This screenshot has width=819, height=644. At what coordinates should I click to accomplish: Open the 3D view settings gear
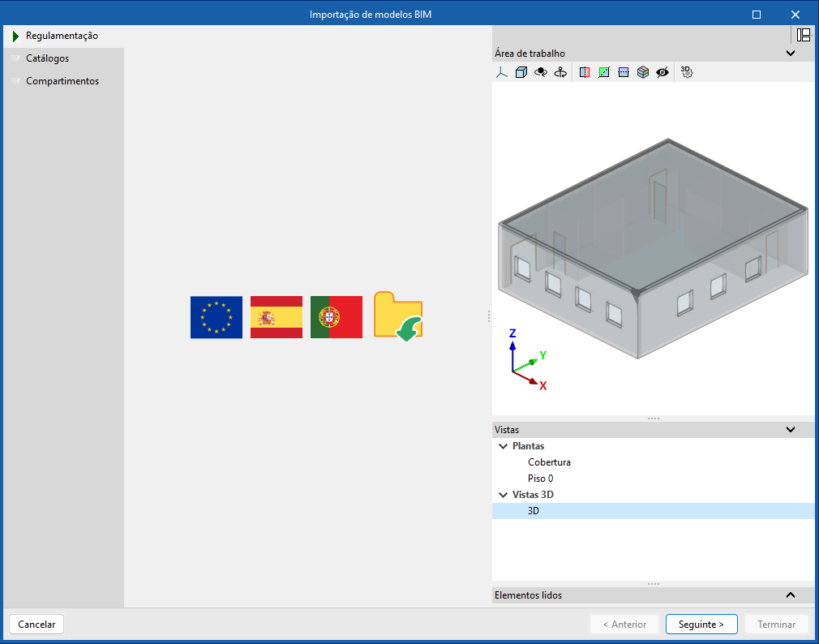tap(686, 72)
